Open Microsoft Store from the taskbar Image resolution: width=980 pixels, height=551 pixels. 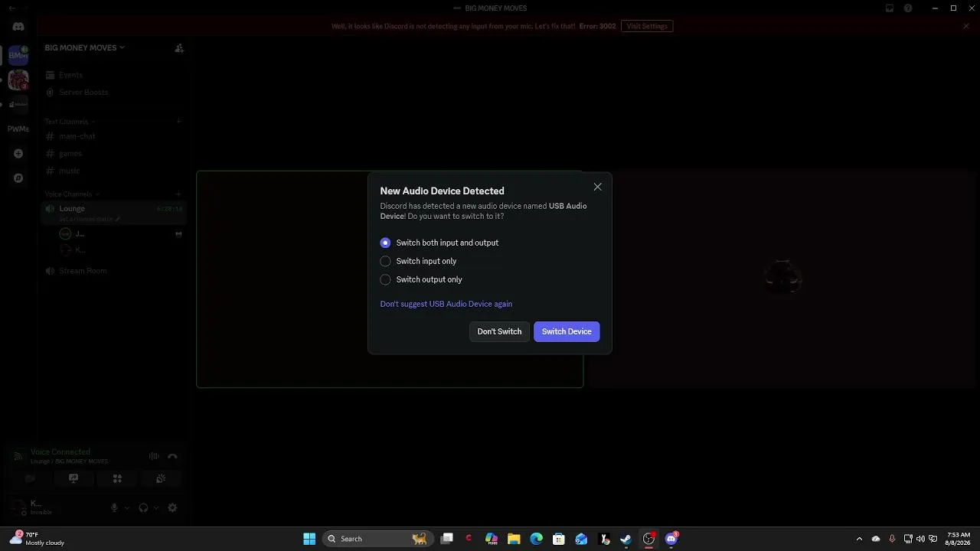559,539
